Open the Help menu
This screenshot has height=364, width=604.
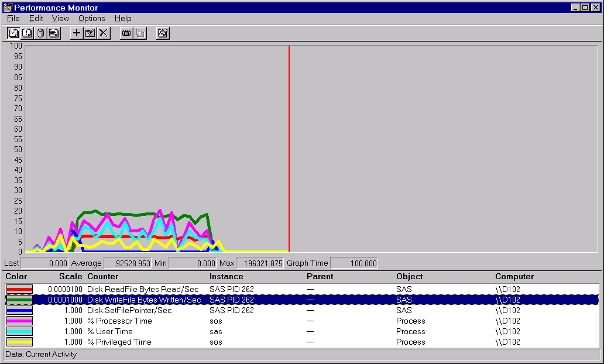point(123,18)
